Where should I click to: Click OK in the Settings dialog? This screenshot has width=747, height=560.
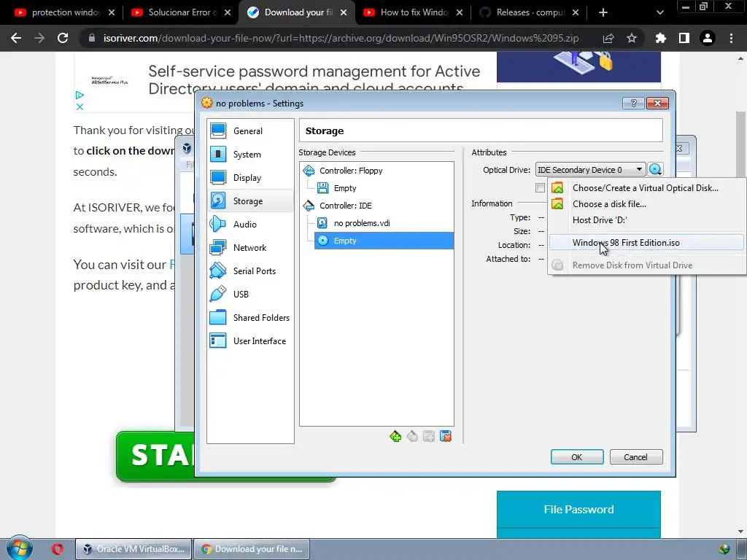point(577,457)
